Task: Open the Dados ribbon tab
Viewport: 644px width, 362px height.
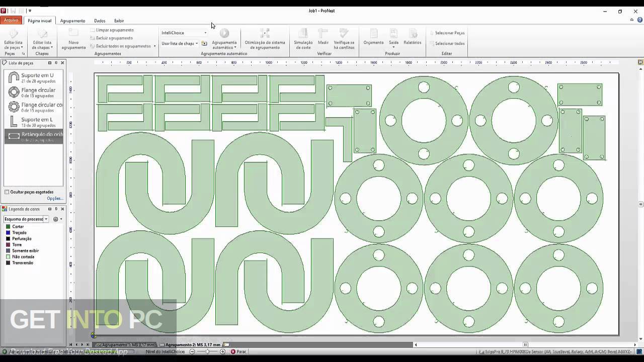Action: coord(100,21)
